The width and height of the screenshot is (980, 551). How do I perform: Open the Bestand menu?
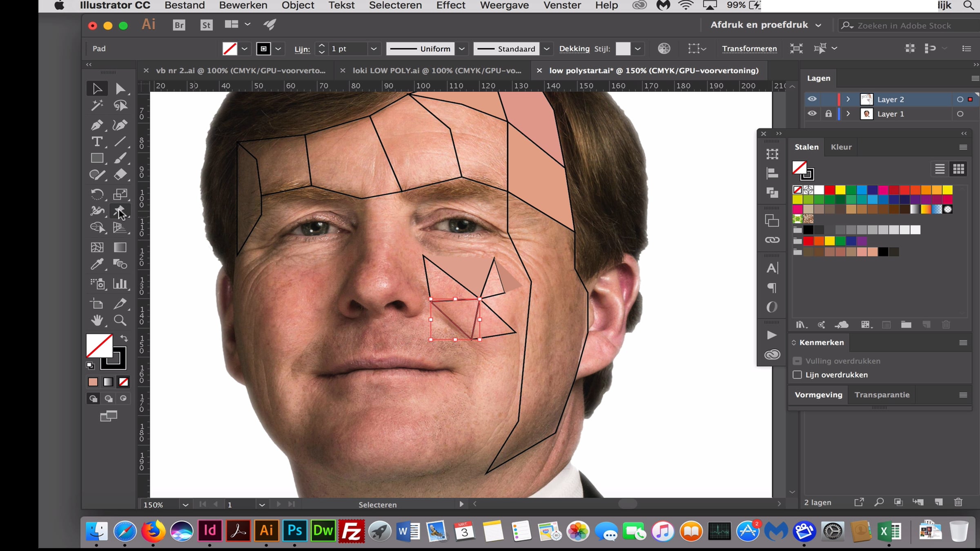(185, 5)
